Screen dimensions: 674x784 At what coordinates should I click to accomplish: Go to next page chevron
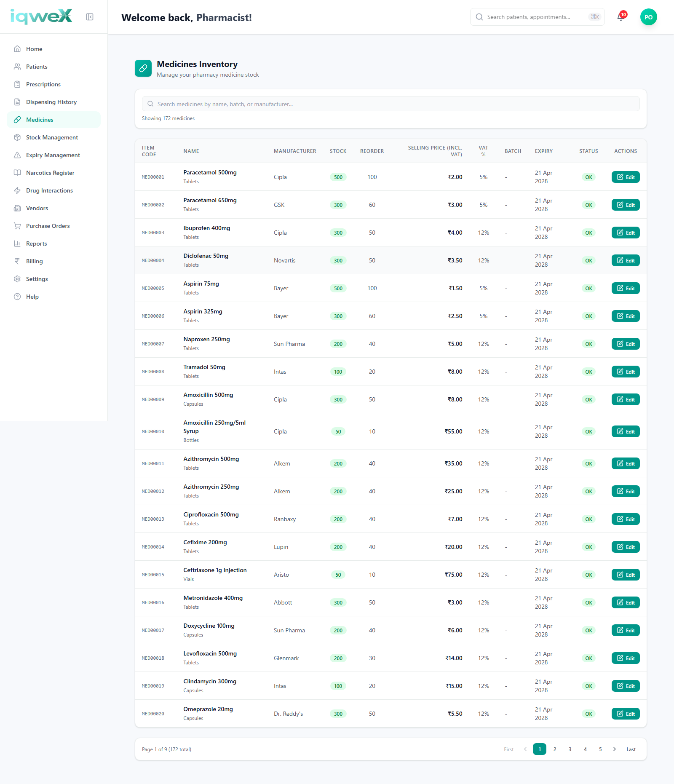click(615, 749)
